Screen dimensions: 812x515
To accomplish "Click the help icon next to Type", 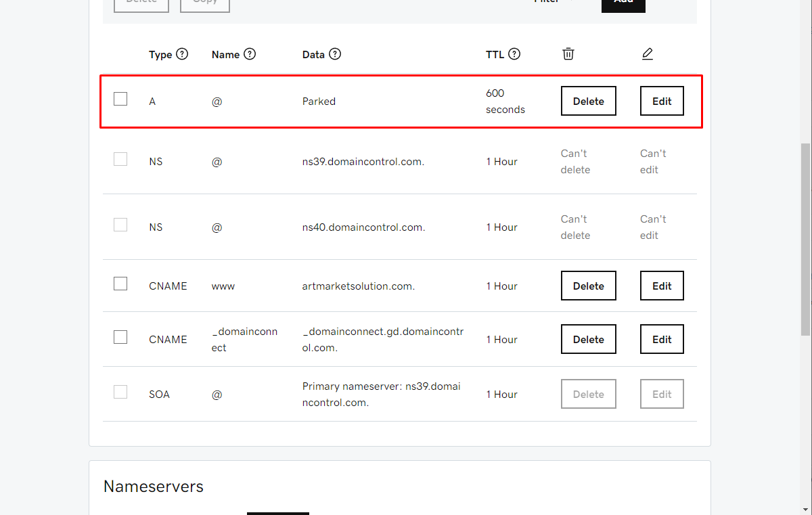I will tap(182, 54).
